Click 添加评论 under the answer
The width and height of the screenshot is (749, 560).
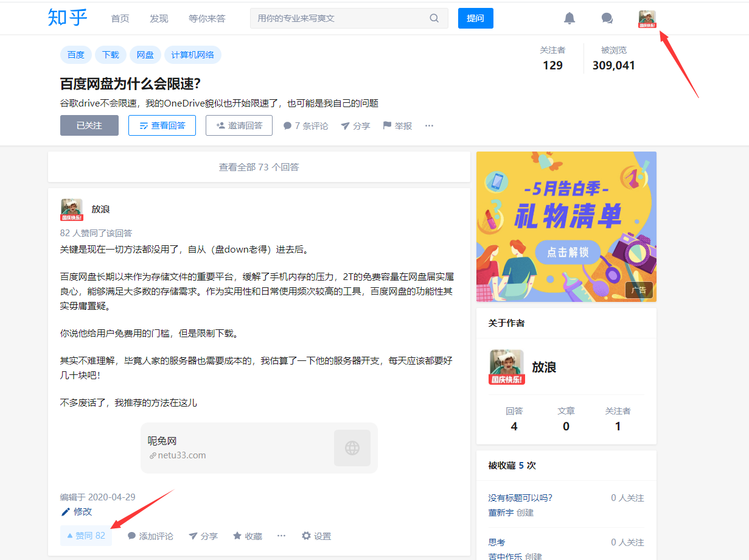(x=150, y=536)
